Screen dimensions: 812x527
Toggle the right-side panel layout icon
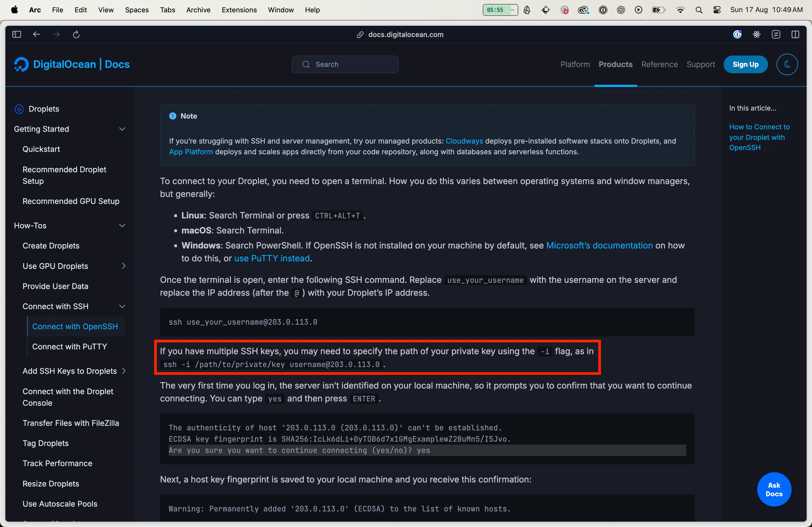coord(796,34)
